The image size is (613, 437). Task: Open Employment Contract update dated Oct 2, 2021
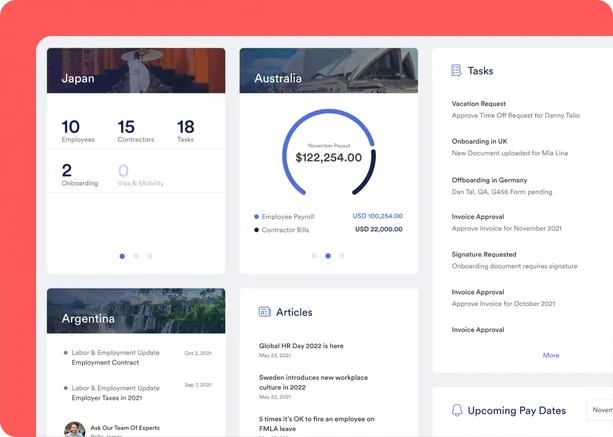[137, 357]
